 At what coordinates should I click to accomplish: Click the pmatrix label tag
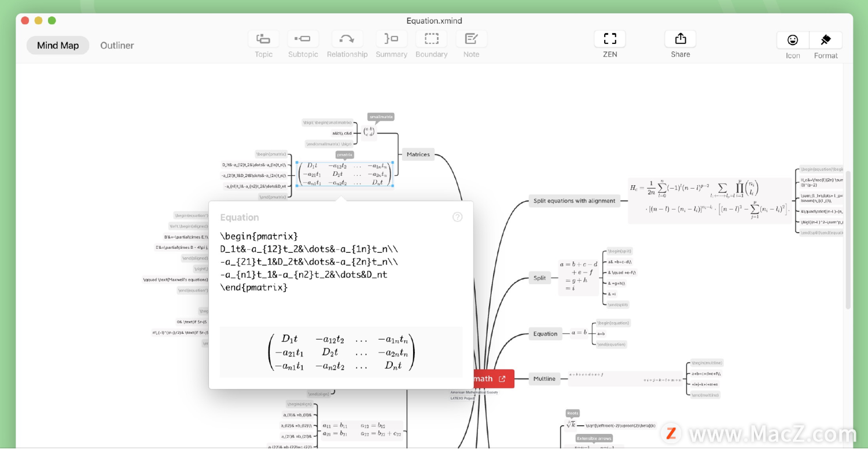click(345, 154)
